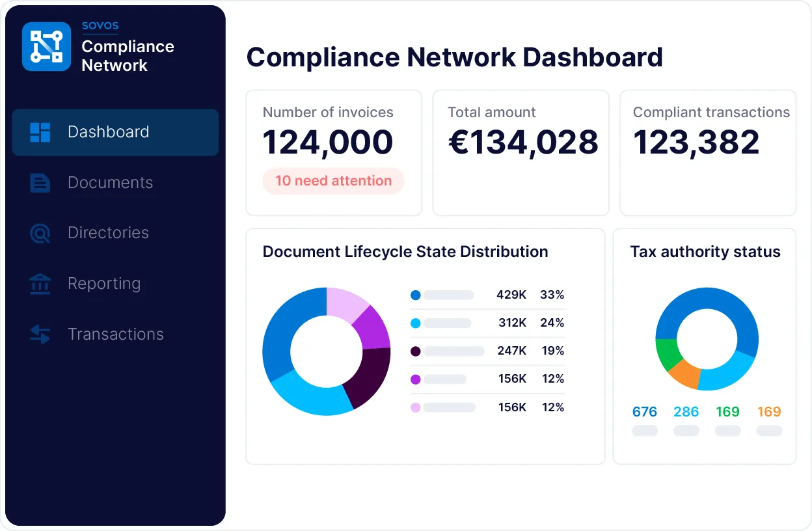The width and height of the screenshot is (812, 531).
Task: Click the Dashboard grid icon in sidebar
Action: coord(40,132)
